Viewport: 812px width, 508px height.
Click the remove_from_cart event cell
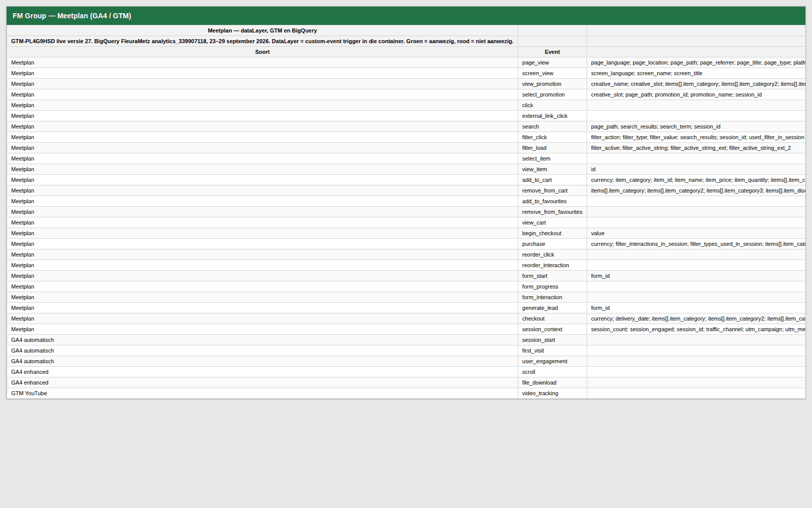[x=552, y=190]
